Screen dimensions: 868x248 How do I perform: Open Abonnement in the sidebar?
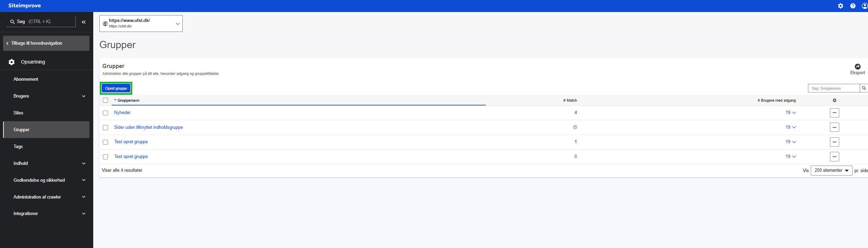[x=26, y=79]
